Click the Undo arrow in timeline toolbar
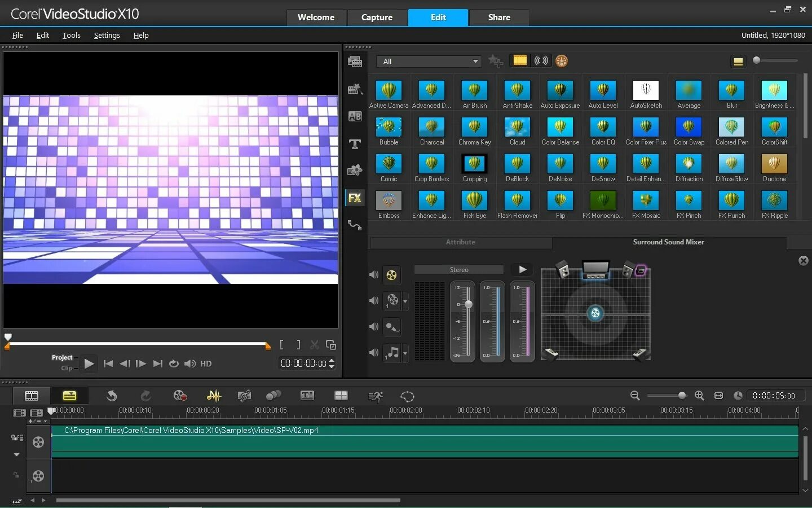Viewport: 812px width, 508px height. pos(112,396)
